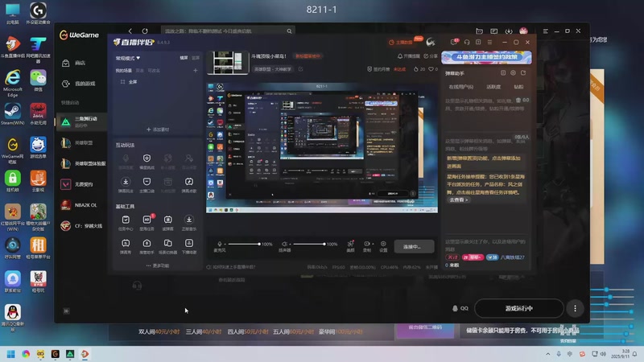Viewport: 644px width, 362px height.
Task: Click the refresh icon in WeGame top bar
Action: pyautogui.click(x=145, y=31)
